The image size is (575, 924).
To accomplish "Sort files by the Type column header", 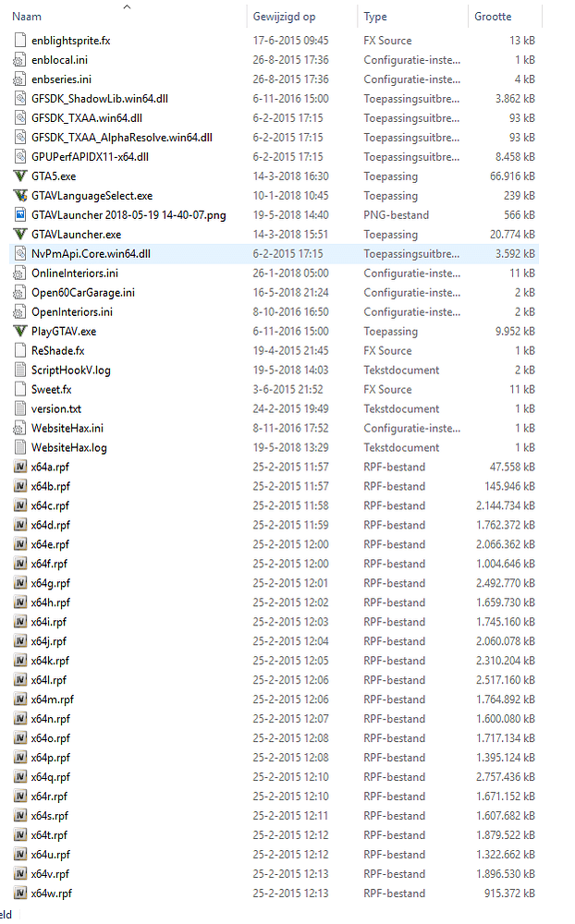I will pos(375,17).
